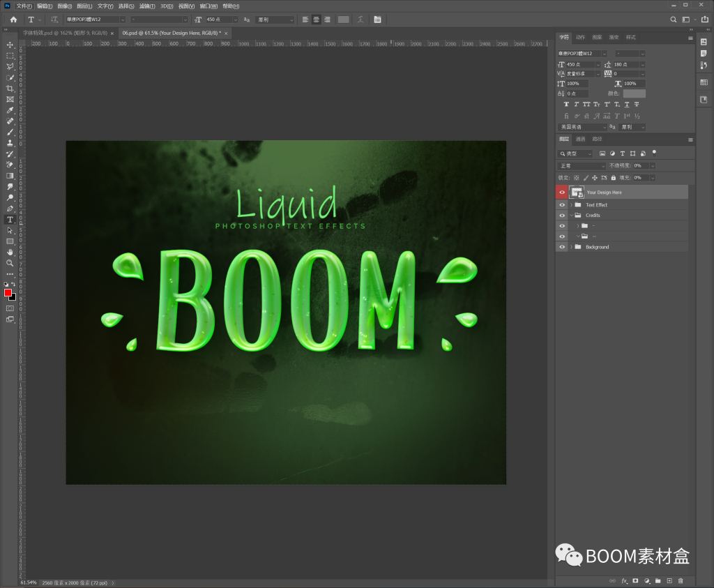
Task: Open the 滤镜(T) menu
Action: coord(146,6)
